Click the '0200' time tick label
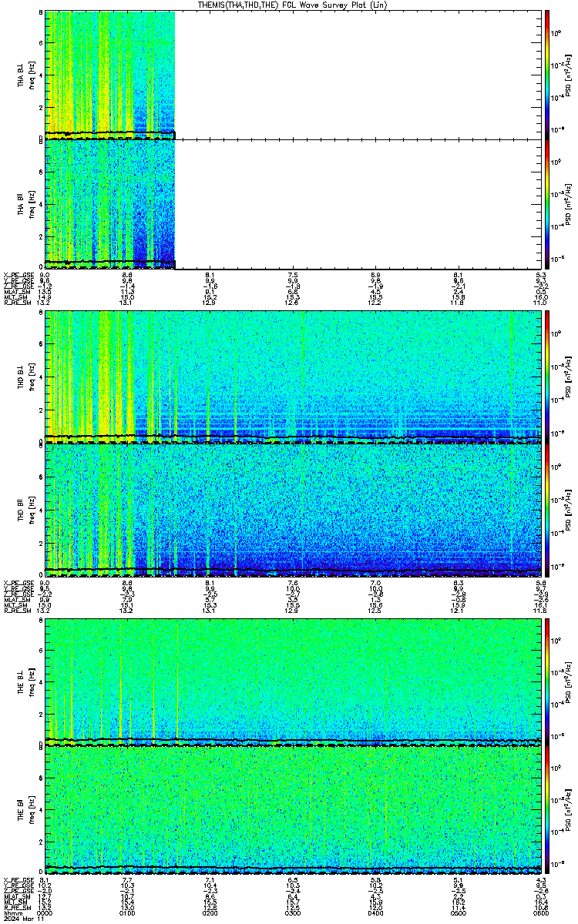 (210, 912)
